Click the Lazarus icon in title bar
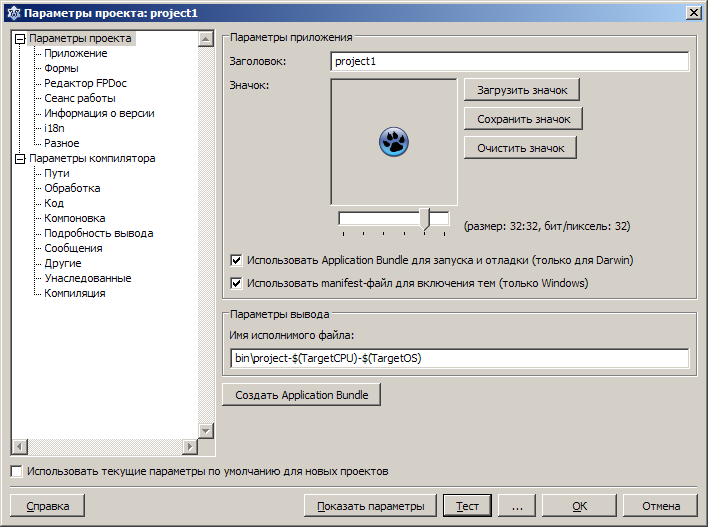 coord(12,12)
